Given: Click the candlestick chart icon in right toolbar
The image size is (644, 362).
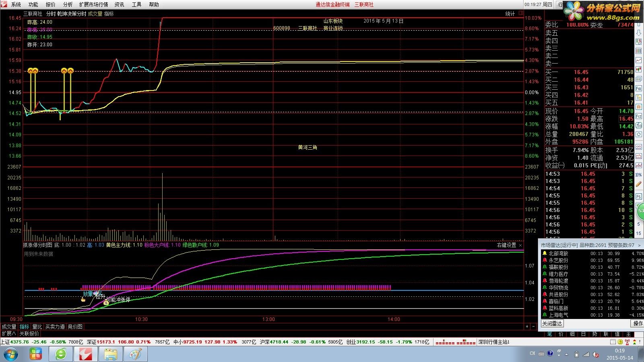Looking at the screenshot, I should pos(639,69).
